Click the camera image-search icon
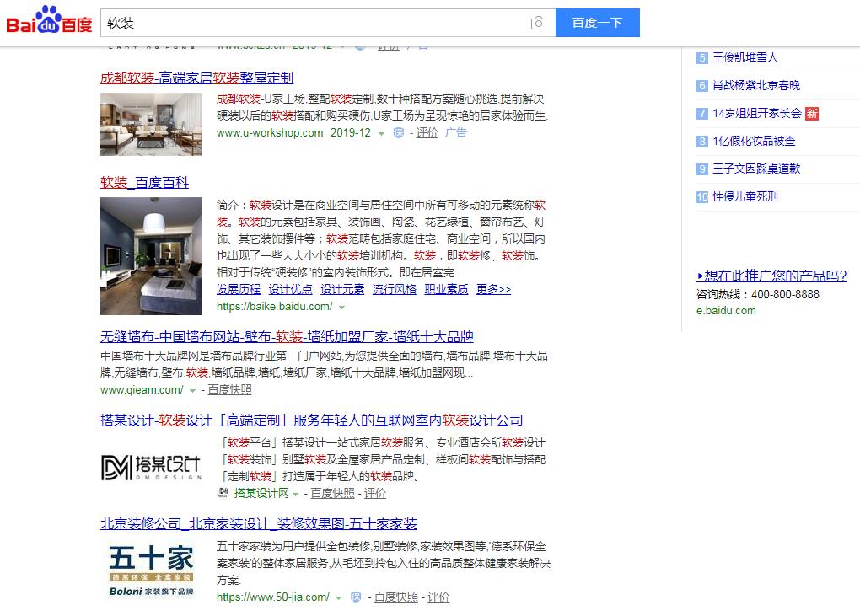This screenshot has width=860, height=616. coord(538,23)
